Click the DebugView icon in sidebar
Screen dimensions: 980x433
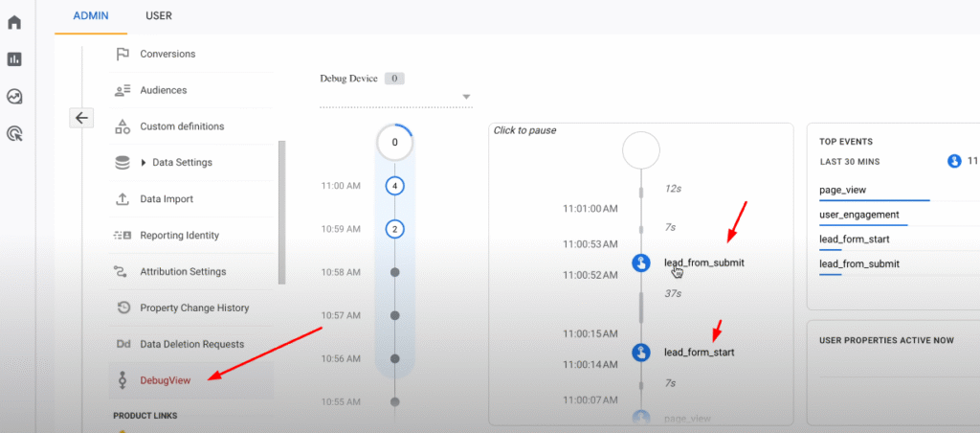pos(122,379)
